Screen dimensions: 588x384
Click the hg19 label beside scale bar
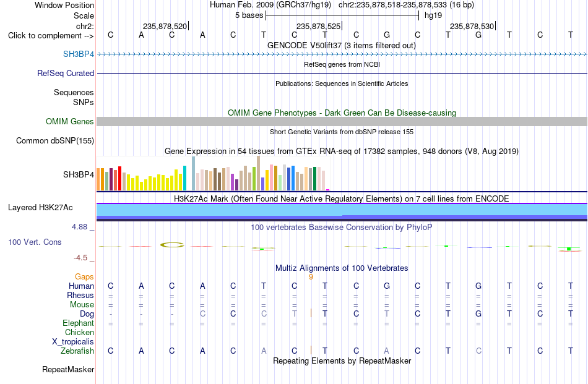tap(433, 15)
